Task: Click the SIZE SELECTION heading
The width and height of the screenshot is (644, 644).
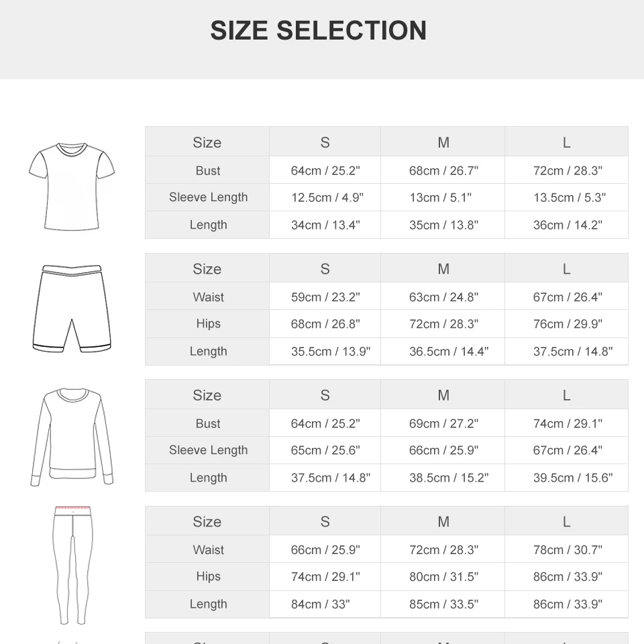Action: click(x=318, y=30)
